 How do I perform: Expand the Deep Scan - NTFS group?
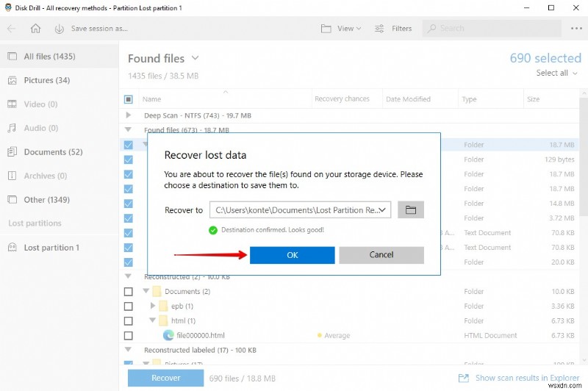tap(129, 115)
